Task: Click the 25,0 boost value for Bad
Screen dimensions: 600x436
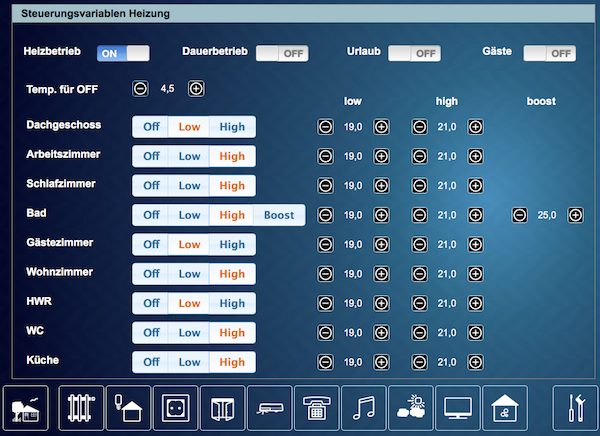Action: [547, 215]
